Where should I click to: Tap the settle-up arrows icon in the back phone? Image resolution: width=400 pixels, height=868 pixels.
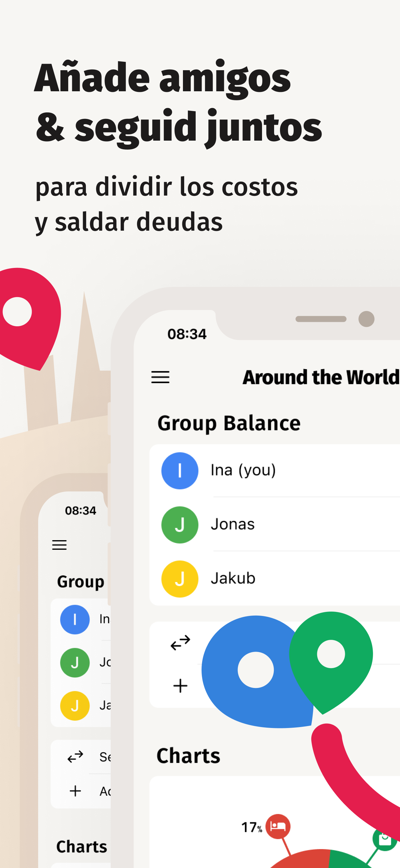tap(75, 757)
